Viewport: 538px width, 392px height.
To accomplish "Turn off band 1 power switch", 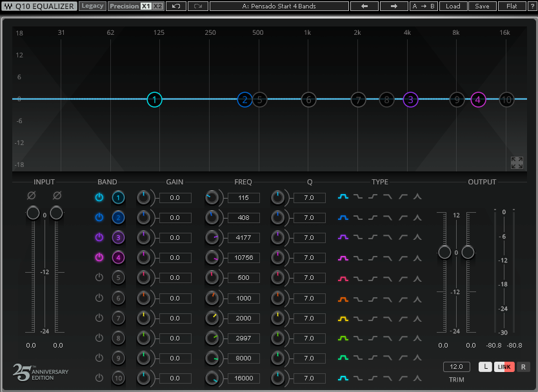I will click(99, 197).
